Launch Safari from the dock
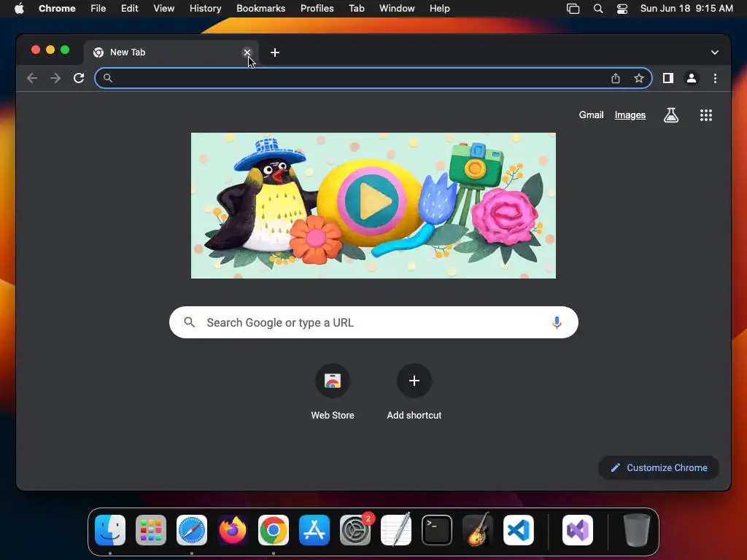The height and width of the screenshot is (560, 747). coord(192,530)
